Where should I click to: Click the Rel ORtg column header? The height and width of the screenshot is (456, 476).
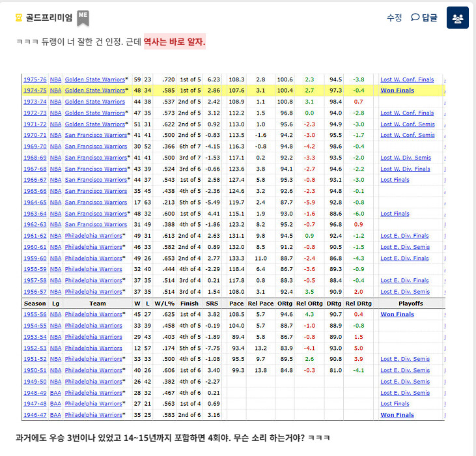pos(309,304)
